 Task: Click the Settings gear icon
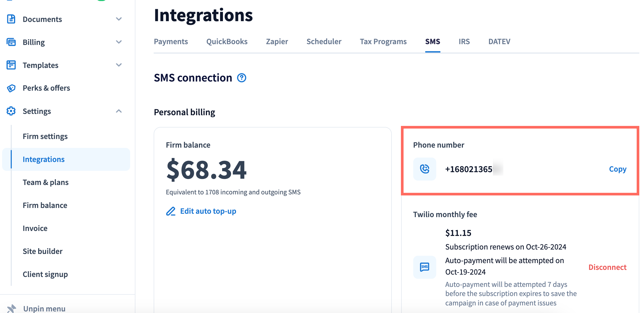pyautogui.click(x=11, y=111)
